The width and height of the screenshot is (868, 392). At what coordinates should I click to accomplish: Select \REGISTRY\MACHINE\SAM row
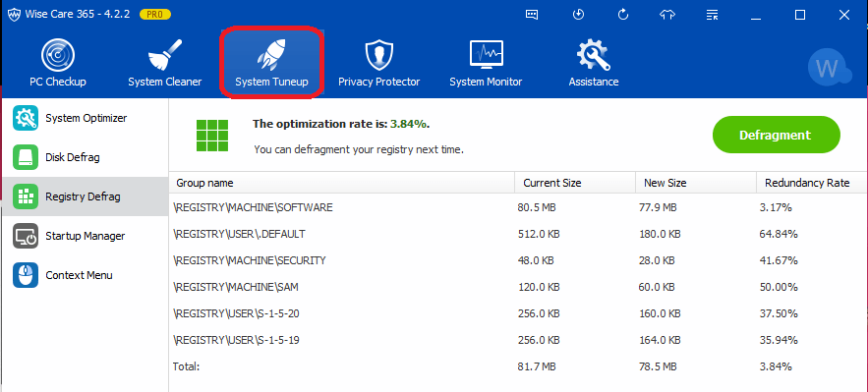(518, 287)
